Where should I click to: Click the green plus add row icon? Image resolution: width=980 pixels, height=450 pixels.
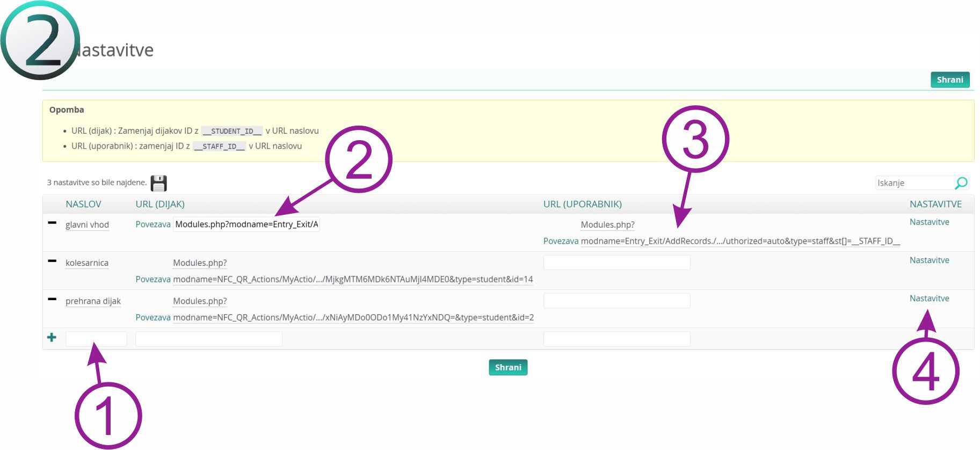click(x=52, y=337)
